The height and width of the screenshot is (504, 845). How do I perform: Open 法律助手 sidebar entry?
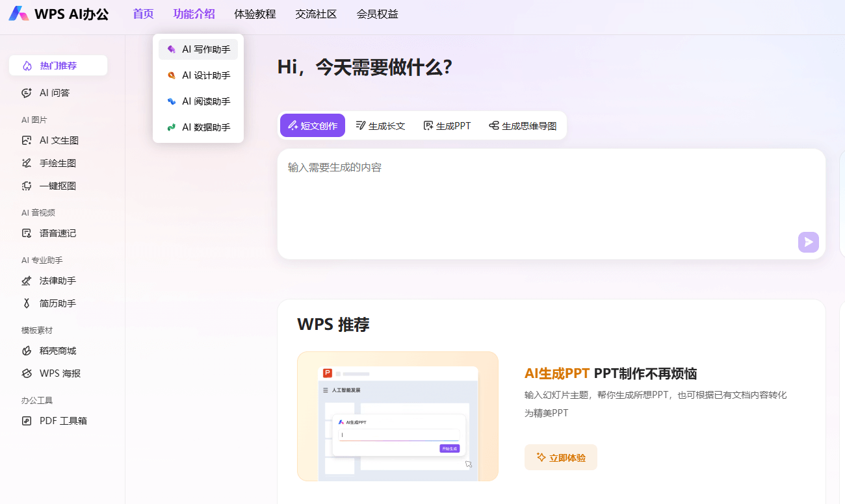coord(58,281)
